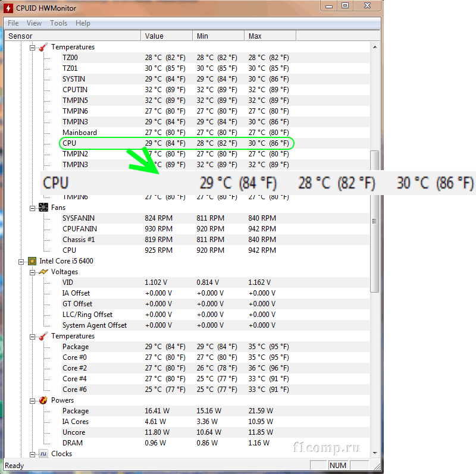
Task: Select the VID voltage row
Action: [x=215, y=282]
